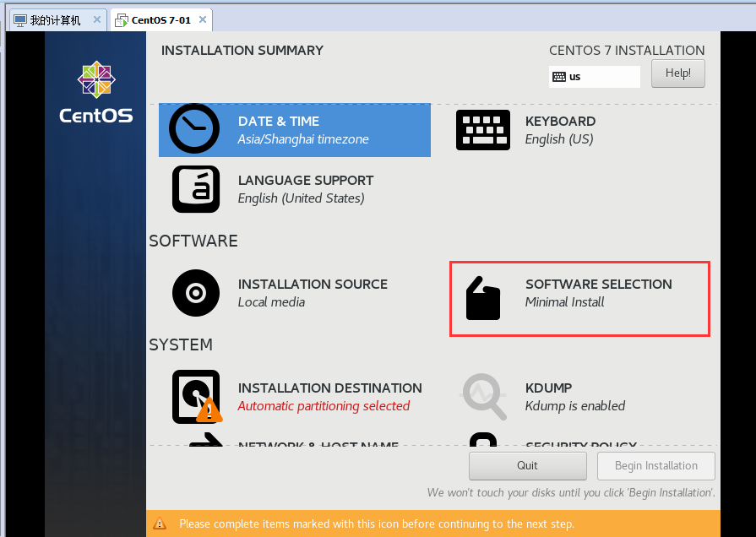
Task: Click the warning icon in orange bar
Action: (x=160, y=523)
